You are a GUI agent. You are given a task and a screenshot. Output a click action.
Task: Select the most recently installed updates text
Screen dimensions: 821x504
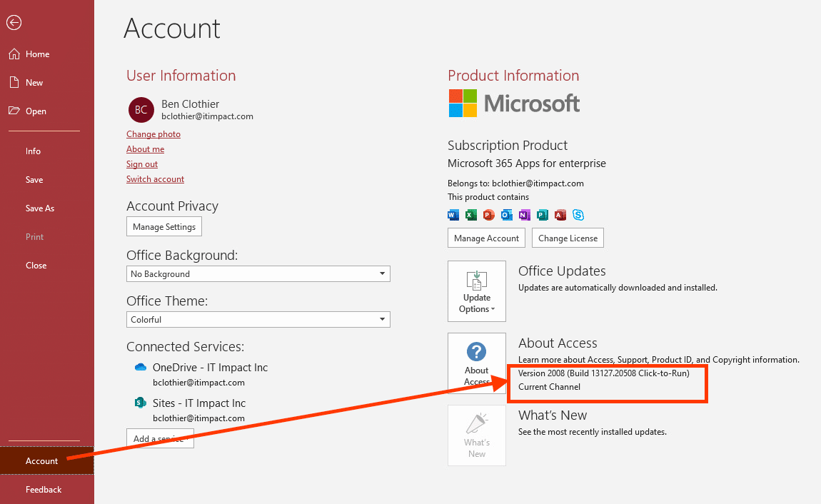[593, 432]
